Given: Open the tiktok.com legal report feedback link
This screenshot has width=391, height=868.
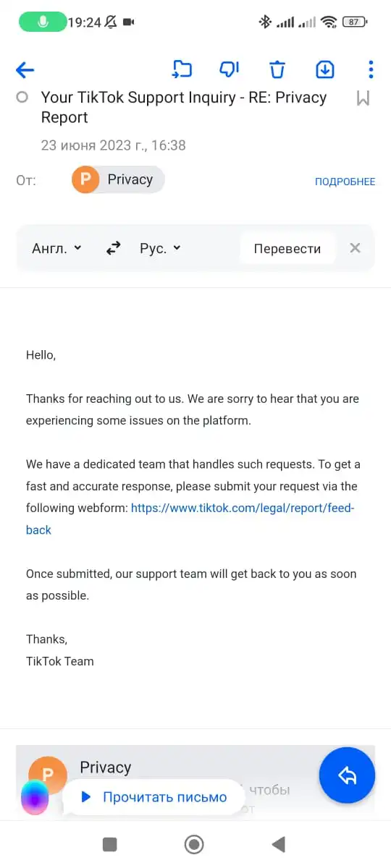Looking at the screenshot, I should click(x=190, y=519).
